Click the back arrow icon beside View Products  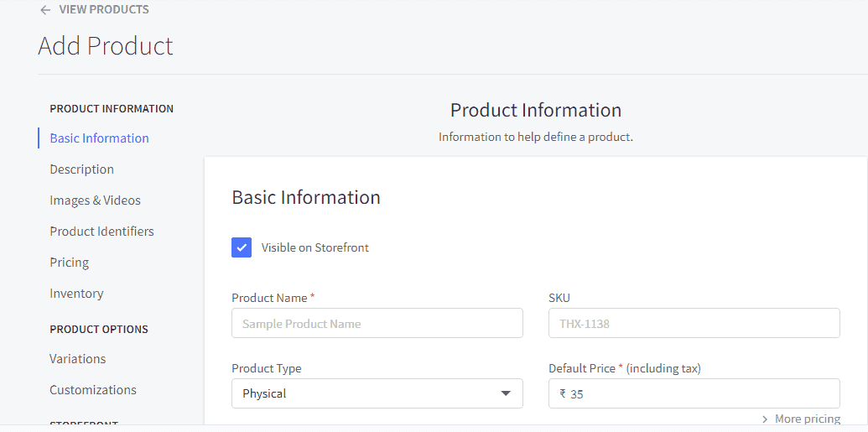point(45,10)
